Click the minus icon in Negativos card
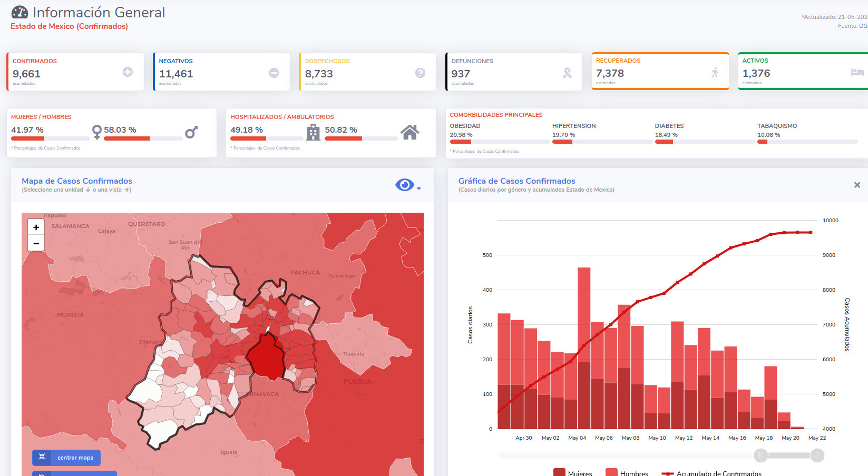This screenshot has height=476, width=868. click(274, 73)
